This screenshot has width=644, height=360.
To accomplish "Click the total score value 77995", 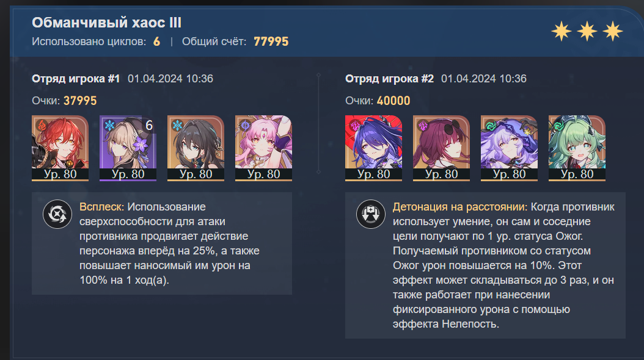I will pyautogui.click(x=271, y=41).
